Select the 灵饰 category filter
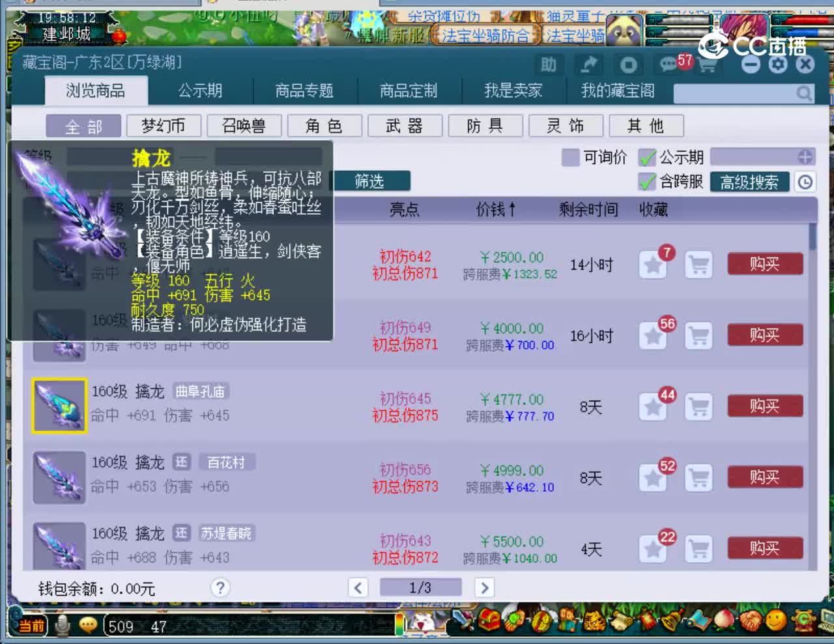The image size is (834, 644). pos(566,126)
